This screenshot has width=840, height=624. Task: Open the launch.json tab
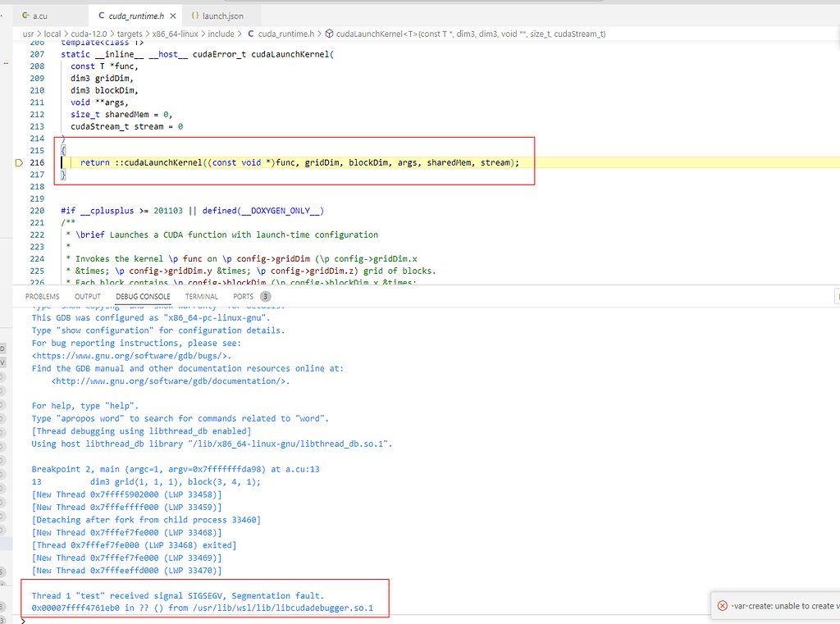coord(217,16)
